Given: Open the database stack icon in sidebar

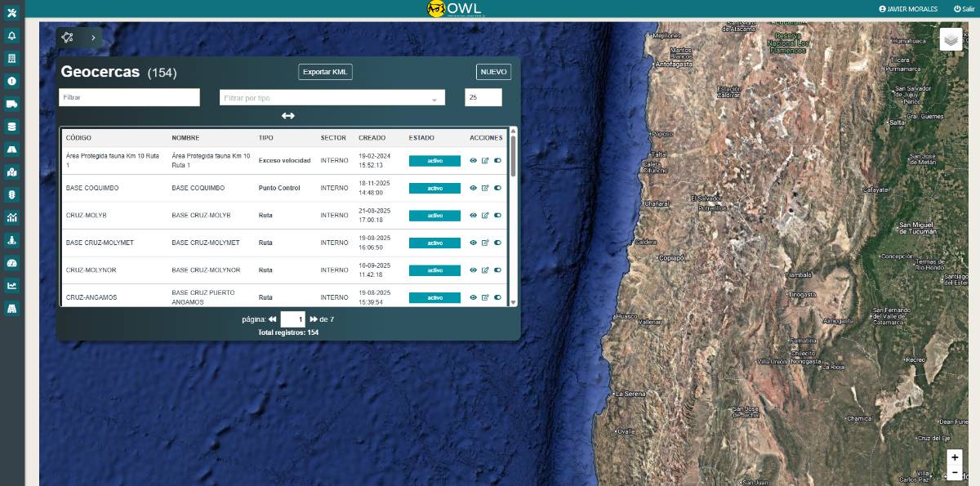Looking at the screenshot, I should click(11, 127).
